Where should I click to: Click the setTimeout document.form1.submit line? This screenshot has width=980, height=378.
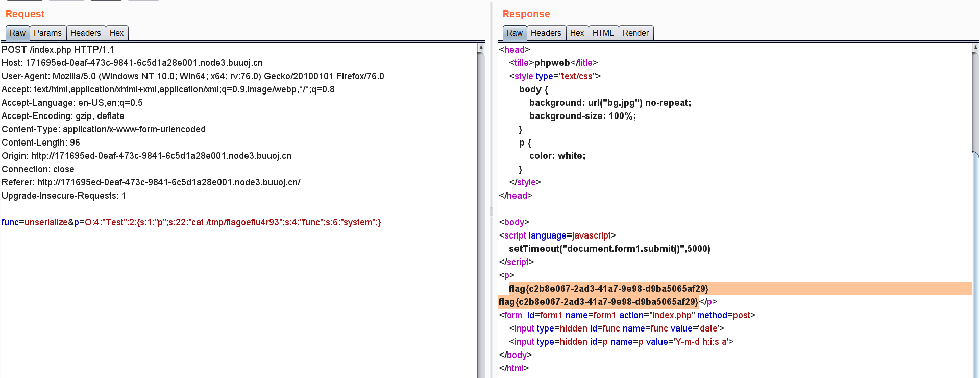(x=609, y=249)
